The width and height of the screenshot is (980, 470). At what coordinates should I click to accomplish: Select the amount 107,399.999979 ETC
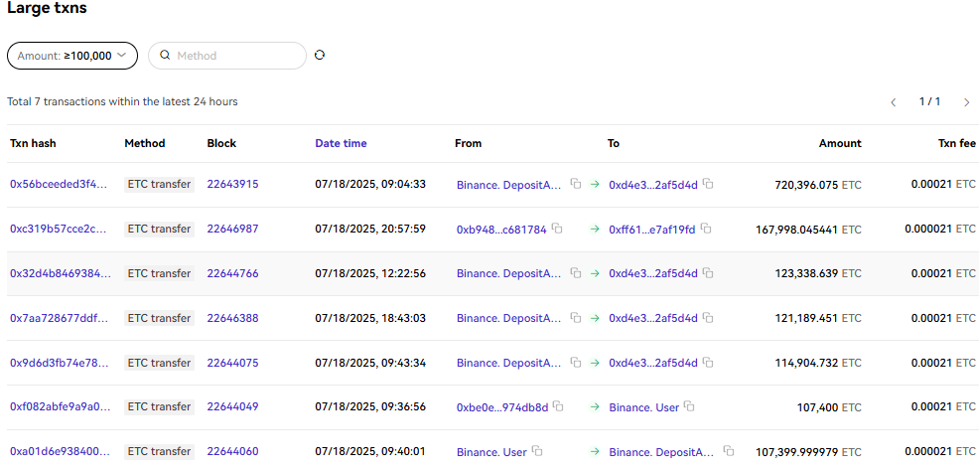click(809, 452)
